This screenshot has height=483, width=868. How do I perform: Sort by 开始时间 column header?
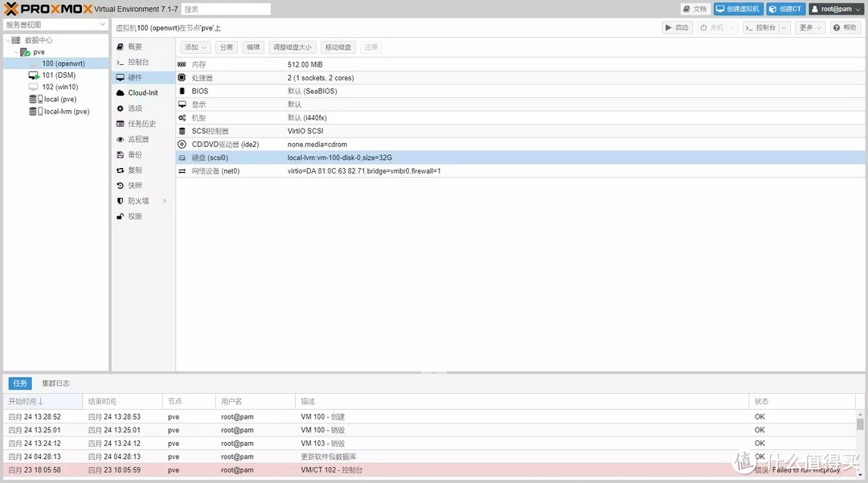43,401
